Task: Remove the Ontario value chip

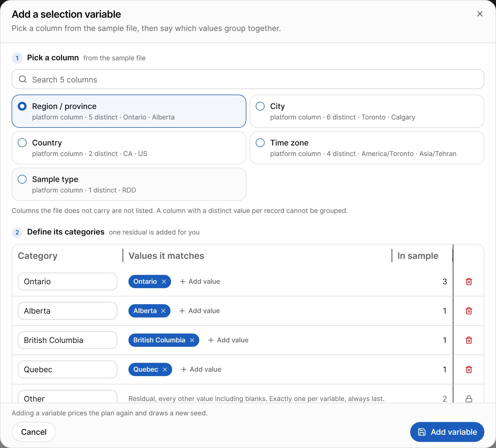Action: 164,282
